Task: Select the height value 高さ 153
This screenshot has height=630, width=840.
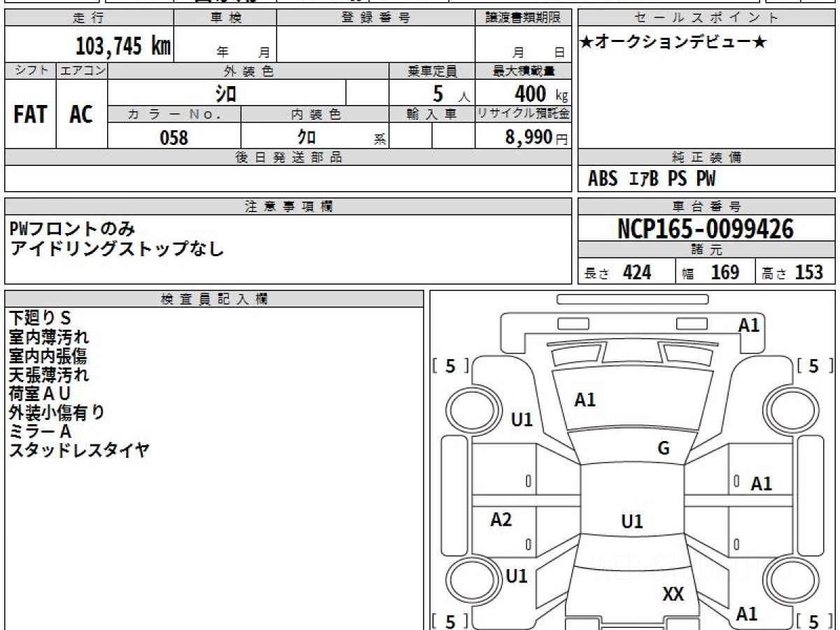Action: (x=792, y=272)
